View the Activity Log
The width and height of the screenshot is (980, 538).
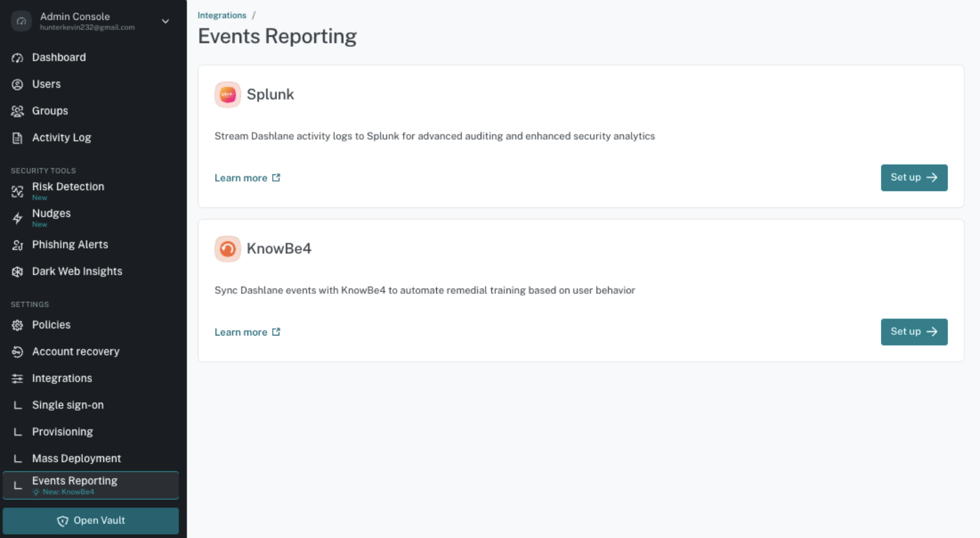91,138
